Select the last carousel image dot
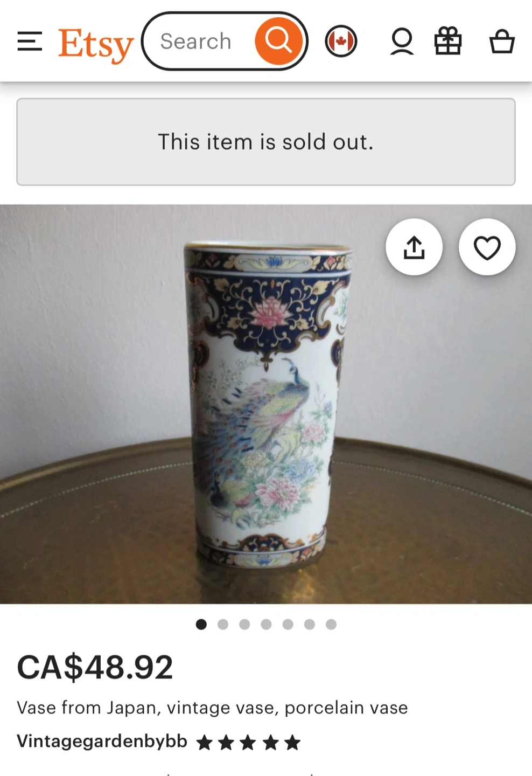The height and width of the screenshot is (776, 532). 331,624
